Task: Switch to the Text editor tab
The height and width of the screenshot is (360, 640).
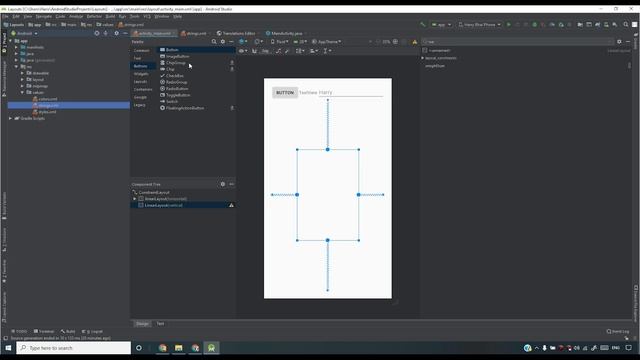Action: pos(160,324)
